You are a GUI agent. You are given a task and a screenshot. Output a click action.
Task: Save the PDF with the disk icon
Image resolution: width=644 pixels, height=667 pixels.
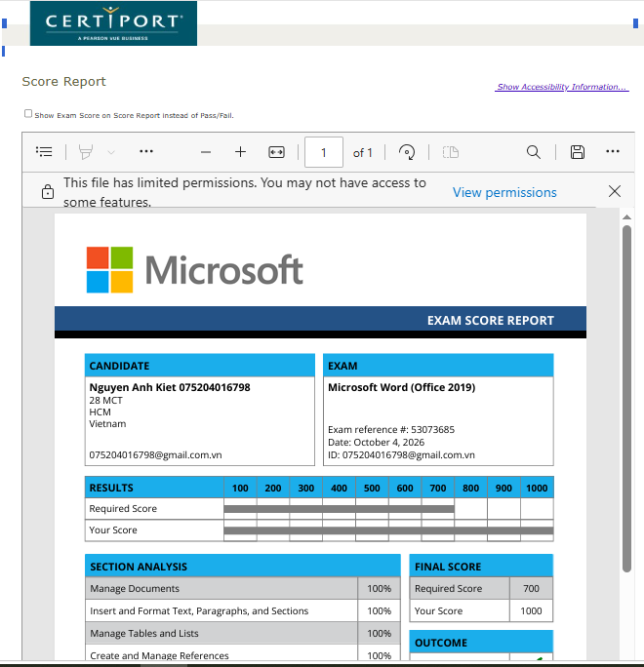point(578,152)
